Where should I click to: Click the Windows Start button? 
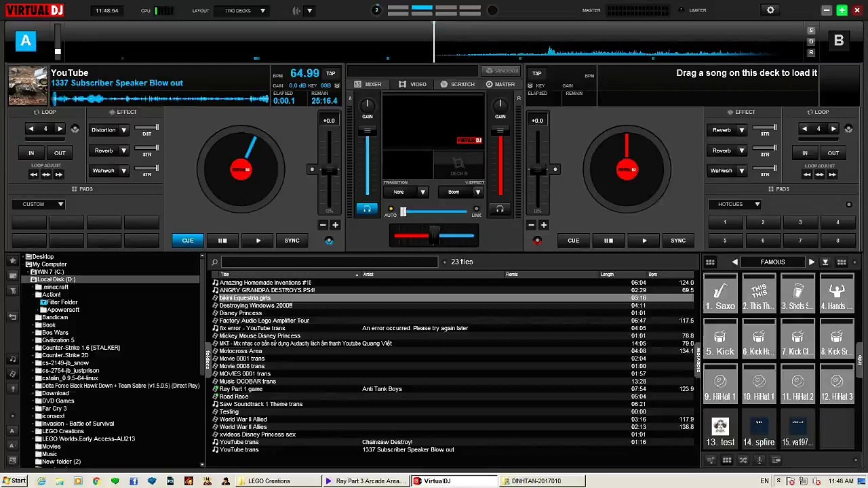(14, 481)
